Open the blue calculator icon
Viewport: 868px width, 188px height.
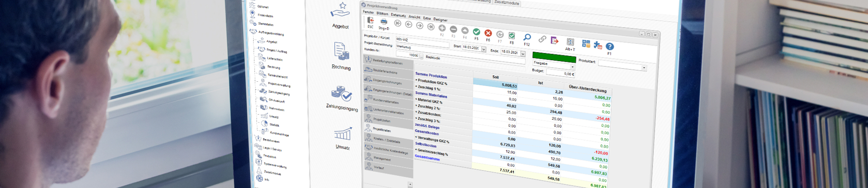pos(586,44)
